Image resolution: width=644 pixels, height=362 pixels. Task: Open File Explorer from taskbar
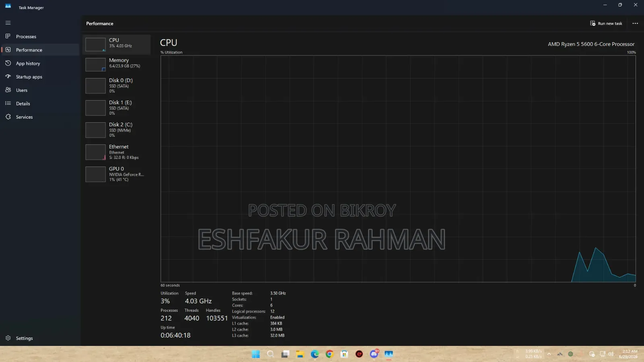(x=300, y=354)
